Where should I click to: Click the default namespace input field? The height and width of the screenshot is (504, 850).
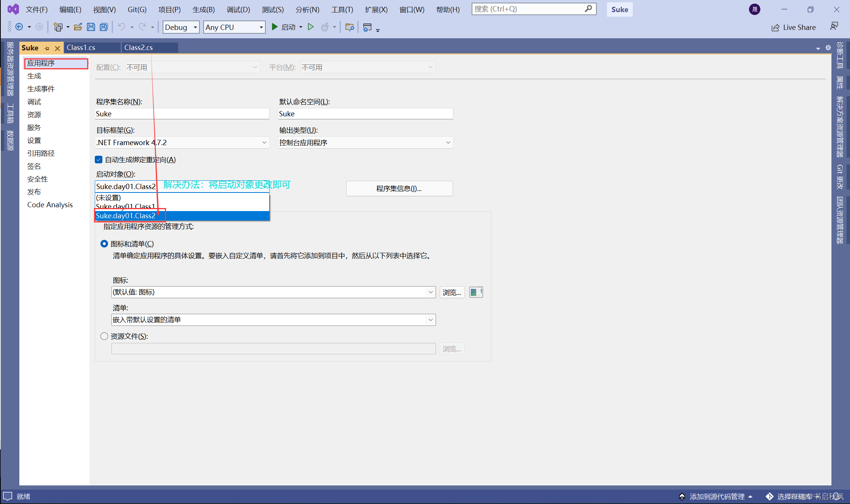coord(365,114)
